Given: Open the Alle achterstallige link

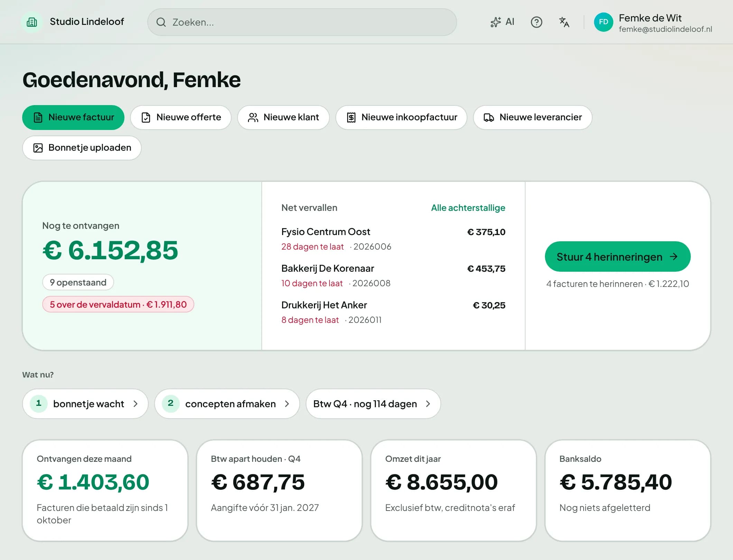Looking at the screenshot, I should click(x=468, y=208).
